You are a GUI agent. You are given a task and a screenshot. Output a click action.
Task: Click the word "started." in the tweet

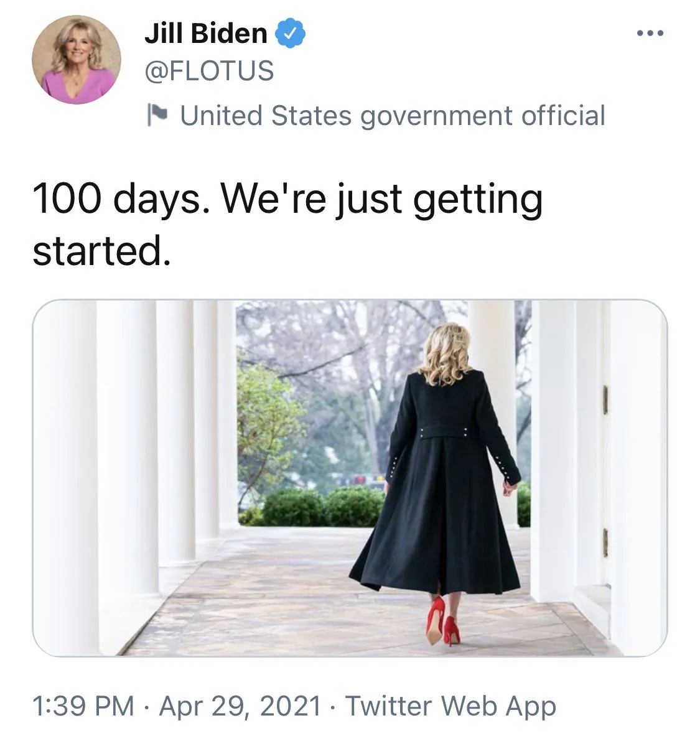click(x=101, y=250)
